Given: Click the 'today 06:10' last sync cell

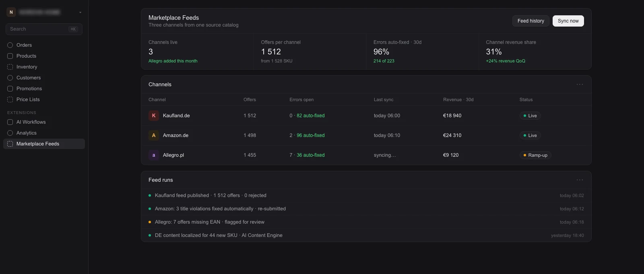Looking at the screenshot, I should point(387,135).
